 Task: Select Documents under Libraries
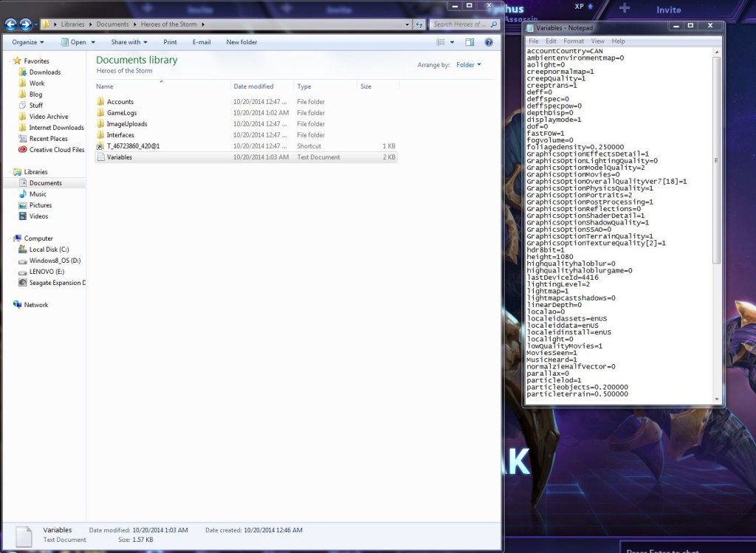(x=45, y=182)
